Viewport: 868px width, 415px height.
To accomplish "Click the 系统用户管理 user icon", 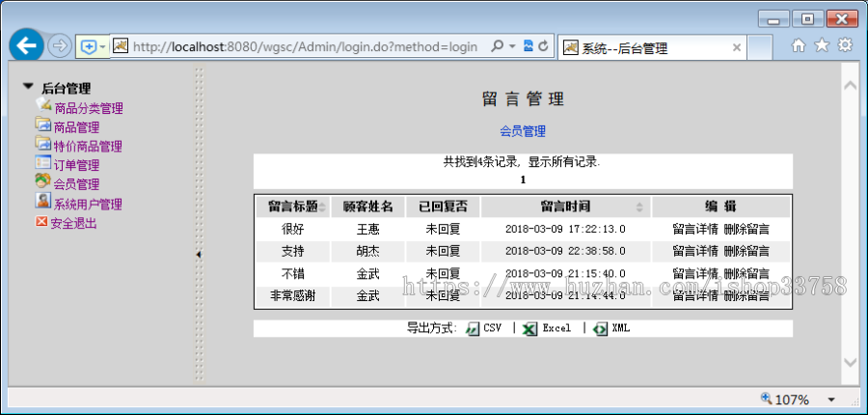I will [43, 200].
